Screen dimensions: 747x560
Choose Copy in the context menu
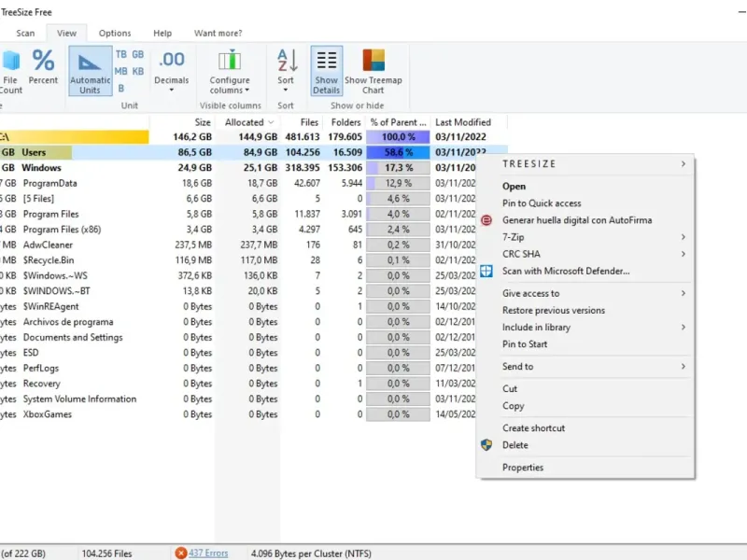click(585, 406)
